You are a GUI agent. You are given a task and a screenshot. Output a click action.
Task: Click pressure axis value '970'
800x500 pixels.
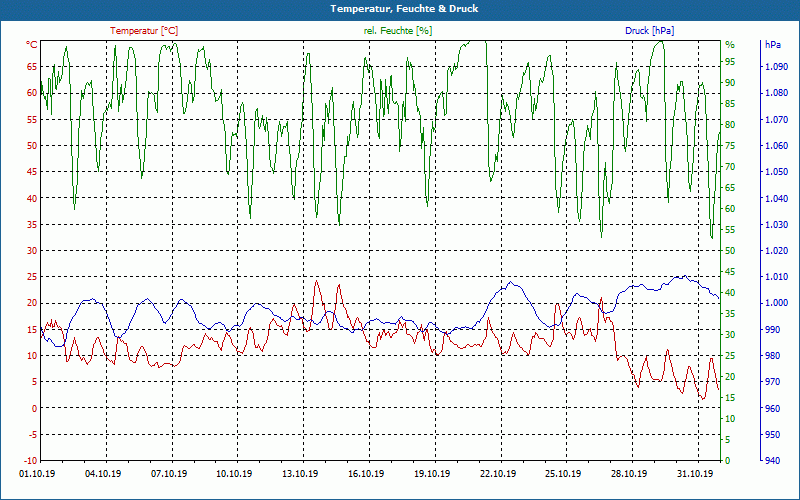point(772,382)
